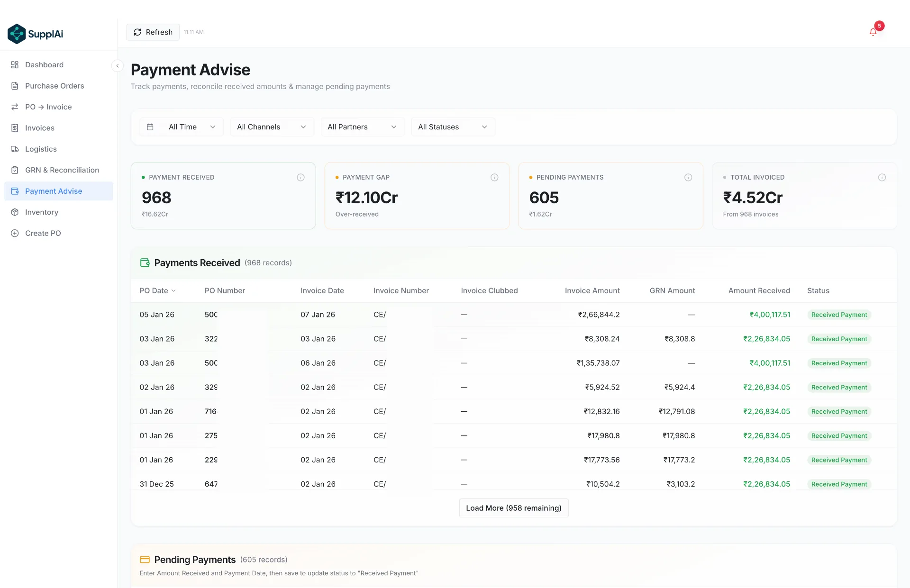Click Invoice Clubbed column header
The image size is (910, 588).
[489, 291]
